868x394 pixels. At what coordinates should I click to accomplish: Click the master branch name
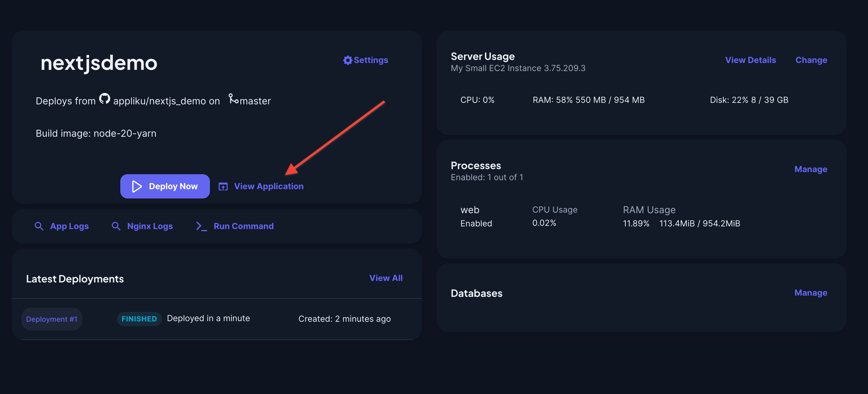click(255, 101)
